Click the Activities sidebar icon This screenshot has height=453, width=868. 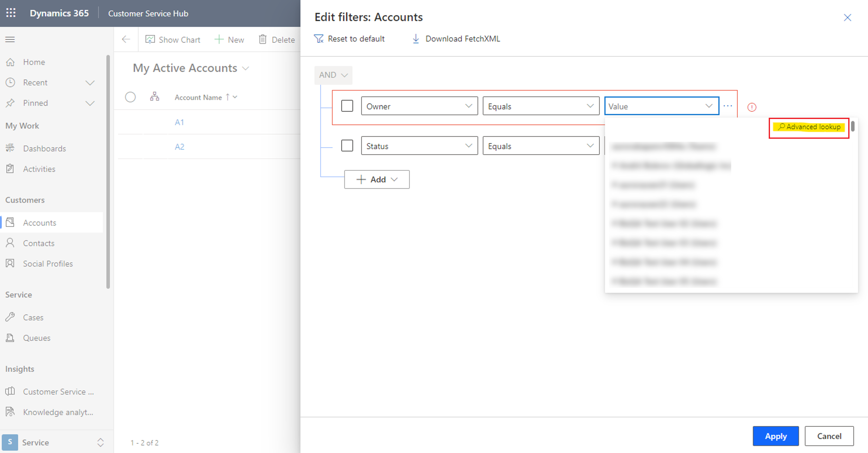pos(11,169)
